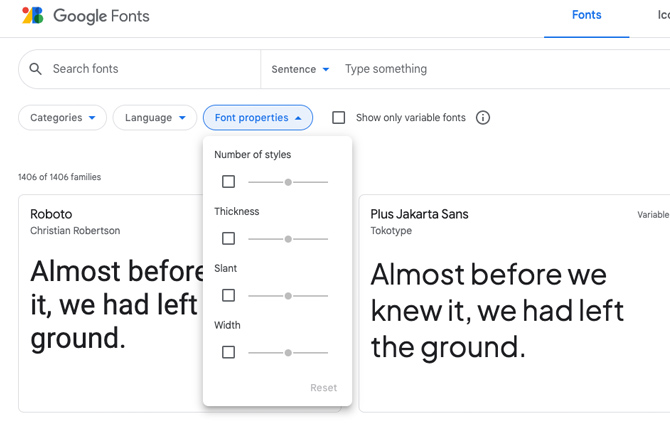
Task: Click Reset in Font properties panel
Action: (323, 388)
